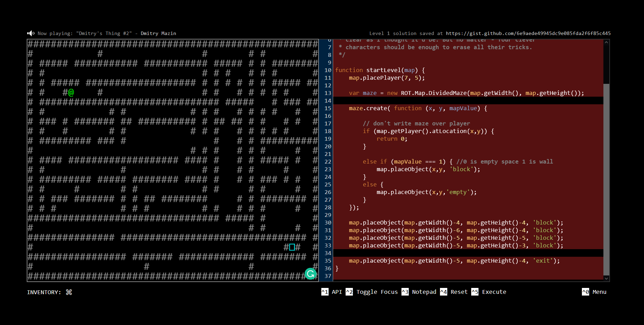
Task: Place cursor on editable line 14
Action: (x=468, y=100)
